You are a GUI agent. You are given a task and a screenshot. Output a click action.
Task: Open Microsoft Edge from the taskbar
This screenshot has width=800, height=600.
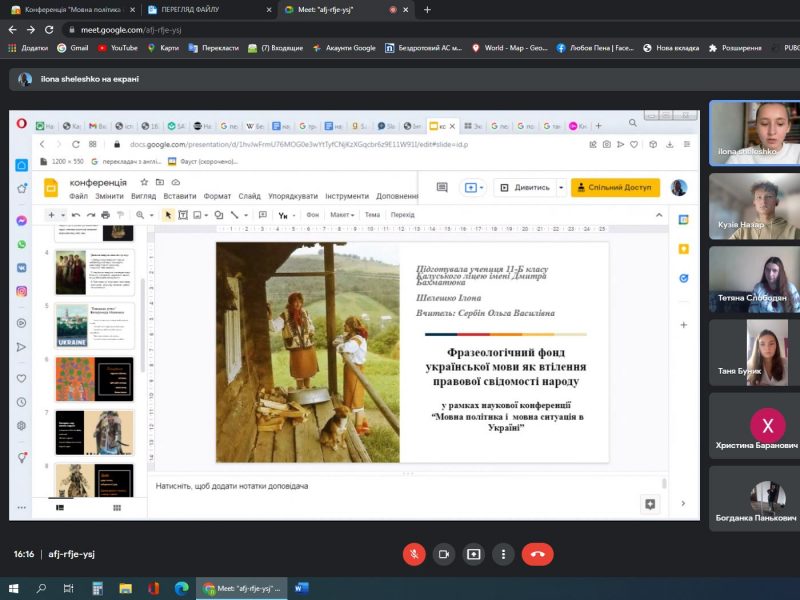tap(181, 588)
